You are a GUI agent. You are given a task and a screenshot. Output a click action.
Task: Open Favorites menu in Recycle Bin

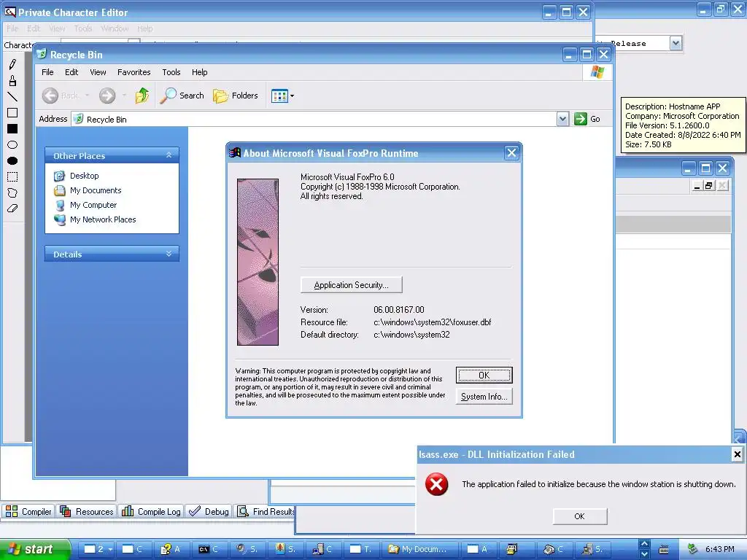(x=134, y=72)
